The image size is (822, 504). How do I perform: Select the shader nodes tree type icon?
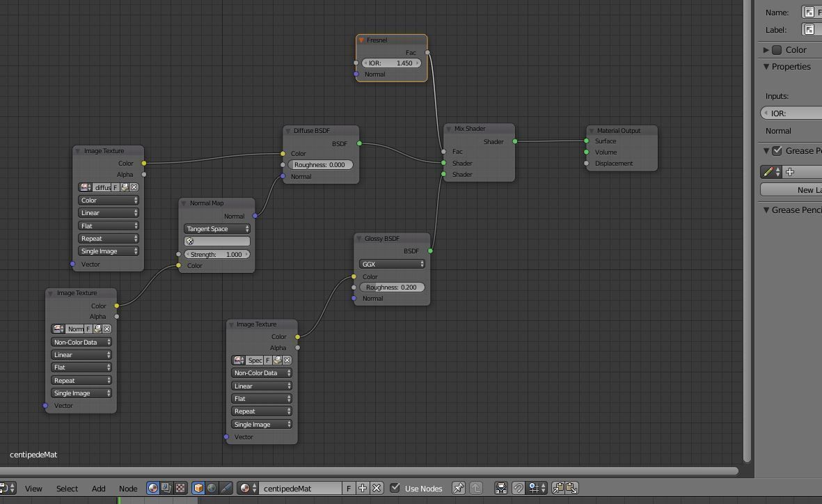(x=152, y=488)
